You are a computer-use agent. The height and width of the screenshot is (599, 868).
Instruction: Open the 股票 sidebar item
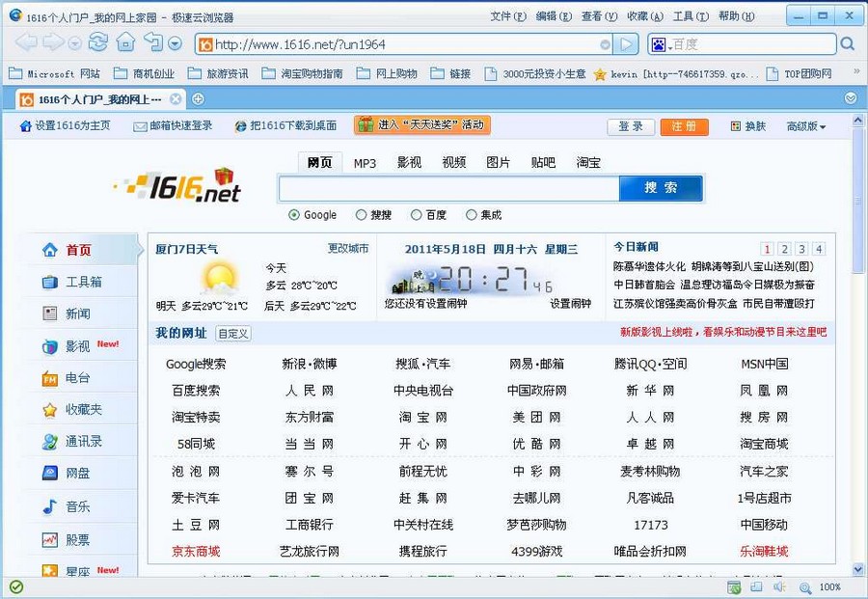coord(81,540)
